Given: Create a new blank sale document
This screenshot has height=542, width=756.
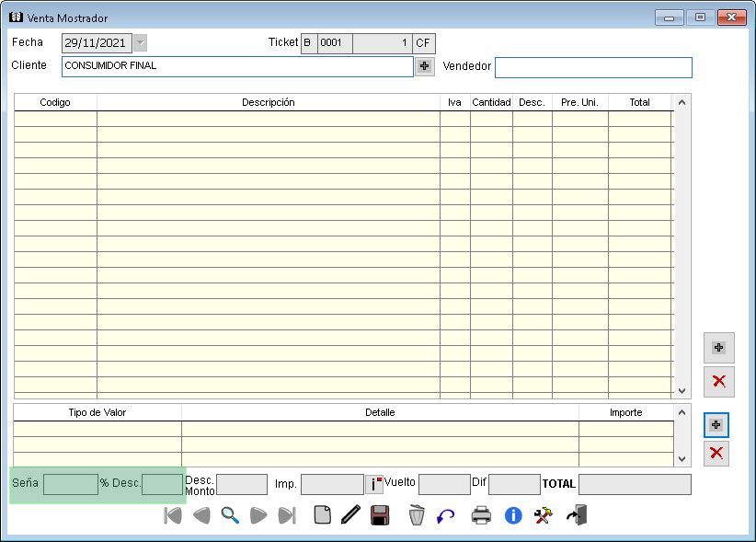Looking at the screenshot, I should click(x=322, y=515).
